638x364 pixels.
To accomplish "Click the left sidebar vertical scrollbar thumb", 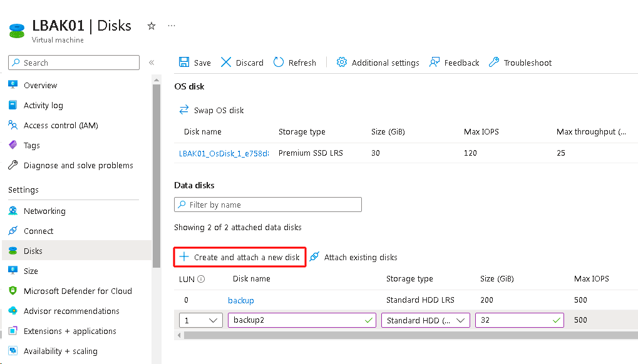I will [x=157, y=176].
